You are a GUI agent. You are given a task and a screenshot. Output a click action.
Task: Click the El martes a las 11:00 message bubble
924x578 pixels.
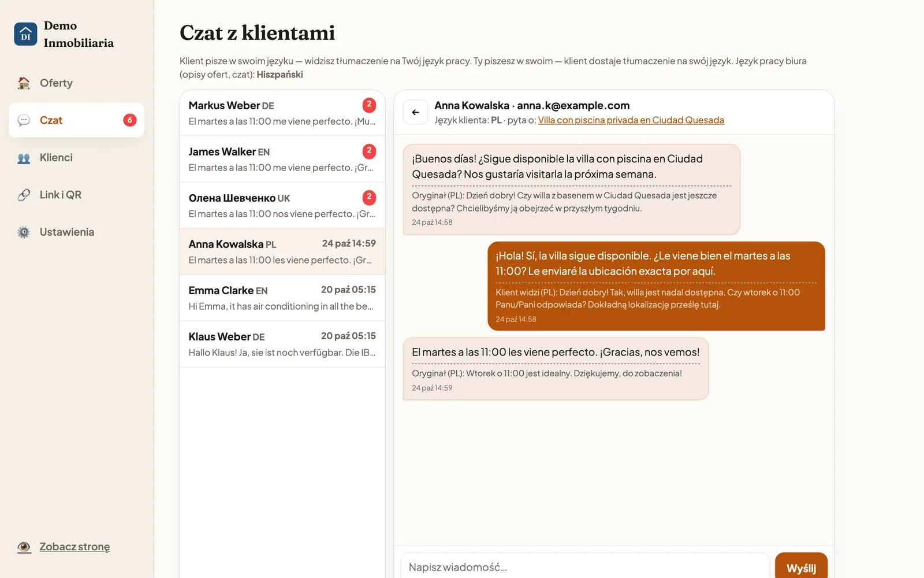click(x=556, y=369)
